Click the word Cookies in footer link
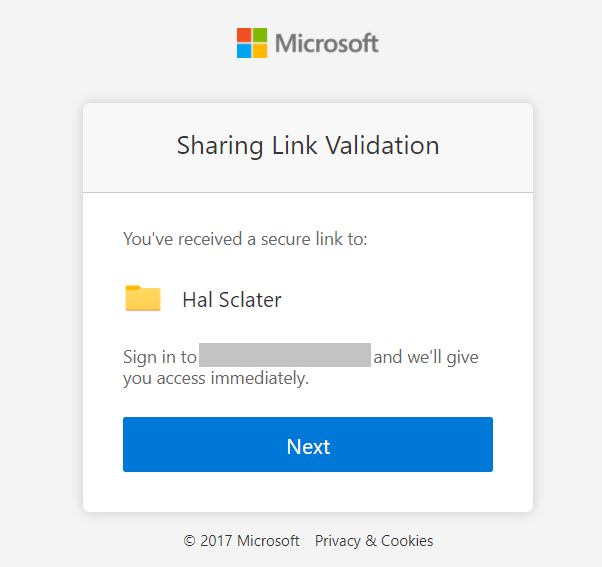The width and height of the screenshot is (602, 567). [x=407, y=541]
